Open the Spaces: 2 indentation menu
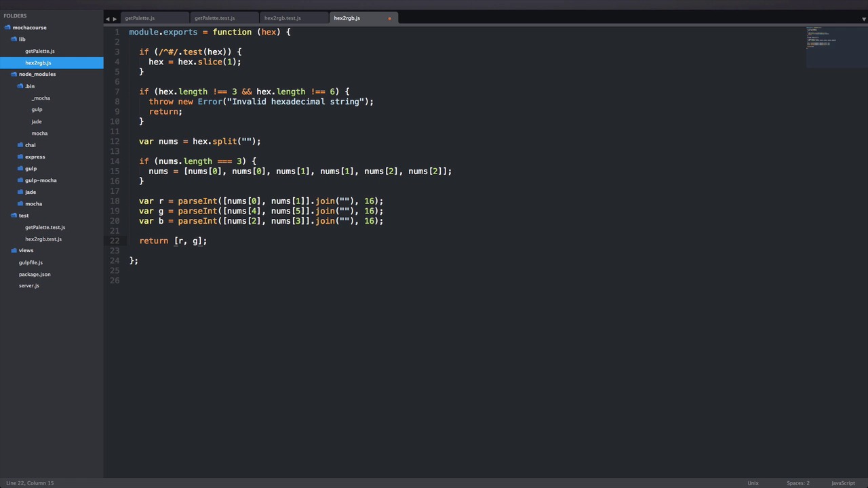The image size is (868, 488). [798, 483]
